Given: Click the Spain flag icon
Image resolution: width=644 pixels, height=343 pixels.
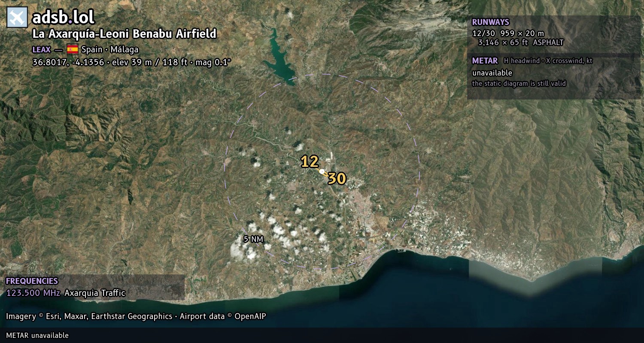Looking at the screenshot, I should click(x=72, y=49).
